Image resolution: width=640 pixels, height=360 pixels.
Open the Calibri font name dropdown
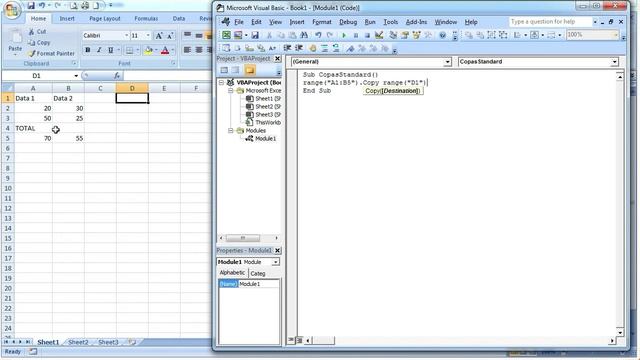126,36
